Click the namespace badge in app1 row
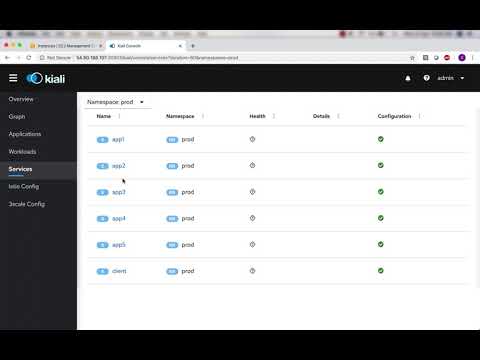Image resolution: width=480 pixels, height=360 pixels. point(172,140)
